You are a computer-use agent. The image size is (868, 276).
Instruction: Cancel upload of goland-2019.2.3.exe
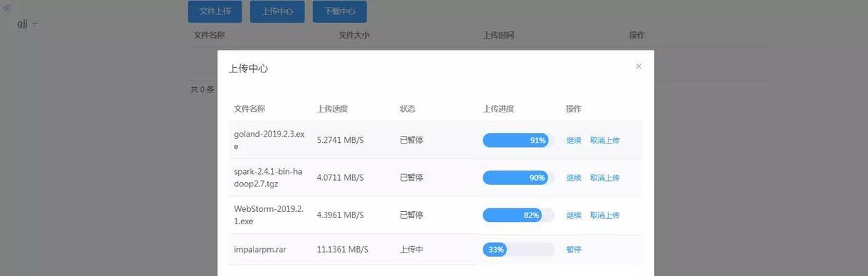click(x=605, y=140)
